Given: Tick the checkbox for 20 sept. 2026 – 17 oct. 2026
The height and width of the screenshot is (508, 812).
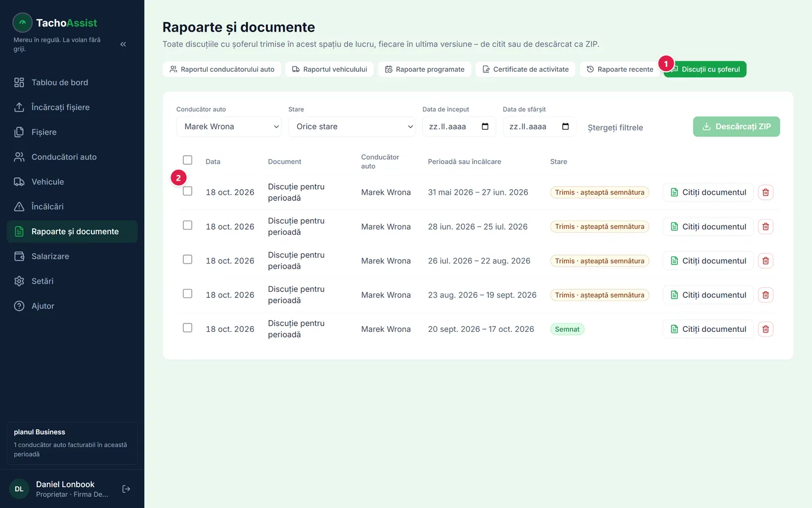Looking at the screenshot, I should (188, 328).
